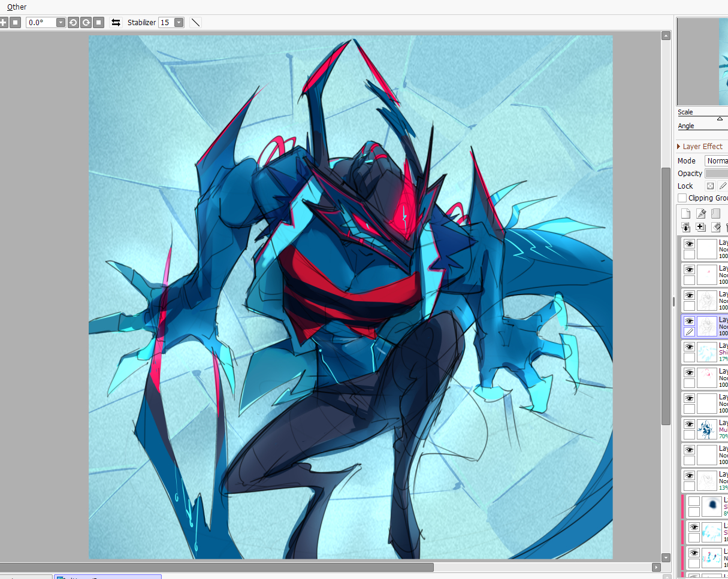This screenshot has height=579, width=728.
Task: Open the layer blending Mode dropdown
Action: (x=716, y=160)
